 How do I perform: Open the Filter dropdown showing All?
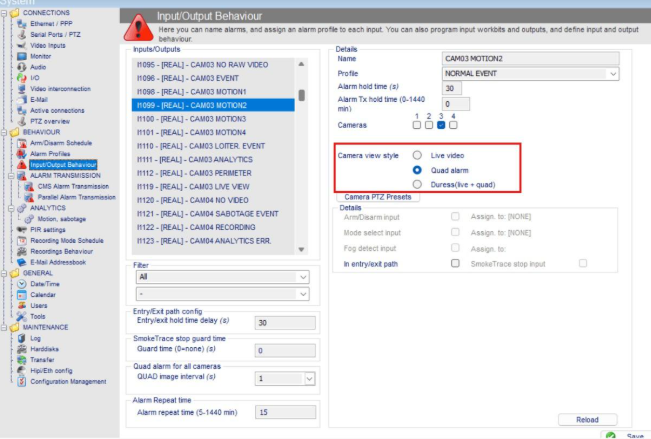(x=225, y=276)
